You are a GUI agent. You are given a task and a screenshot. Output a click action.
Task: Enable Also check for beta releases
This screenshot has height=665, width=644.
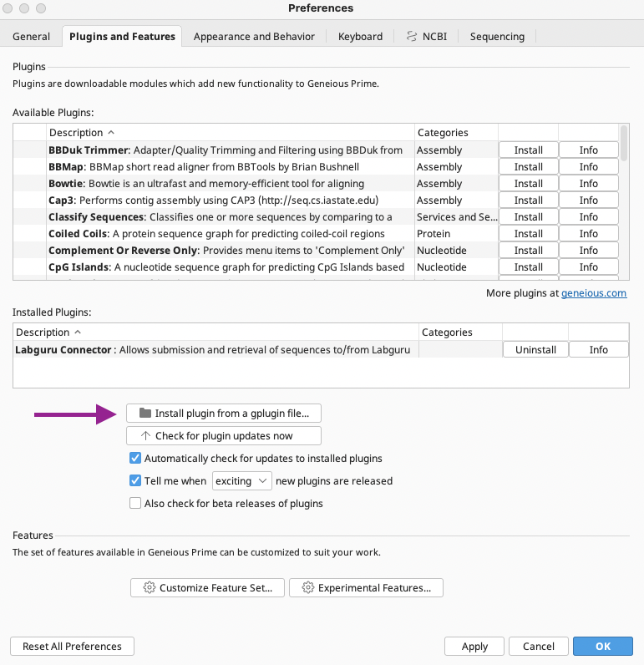coord(135,504)
